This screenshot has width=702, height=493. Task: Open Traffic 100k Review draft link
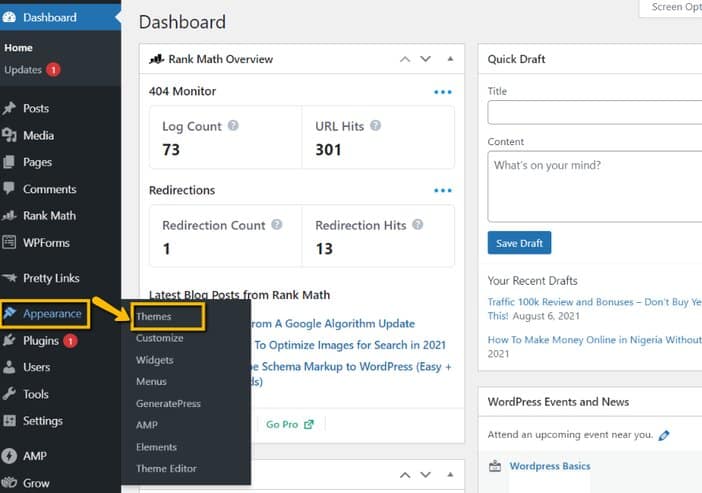(x=595, y=309)
